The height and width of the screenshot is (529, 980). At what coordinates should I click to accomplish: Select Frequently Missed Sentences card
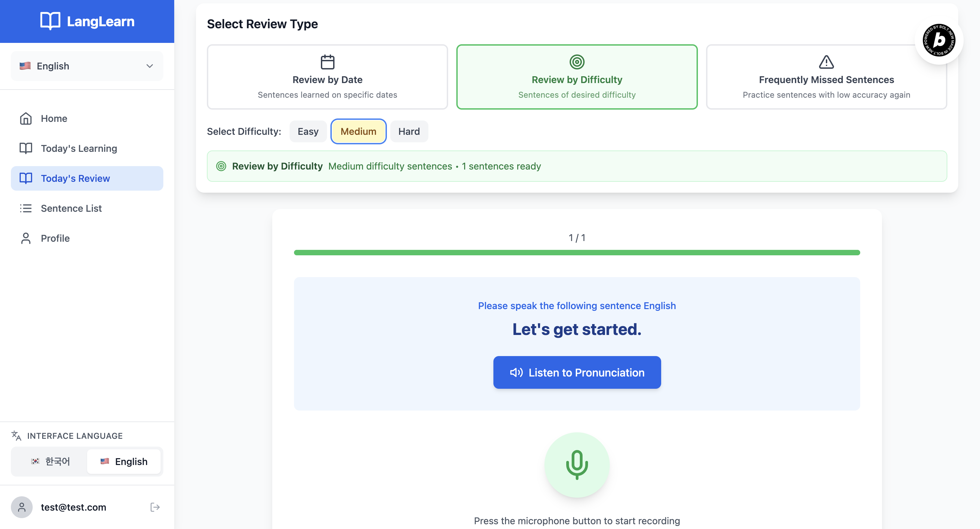pos(826,77)
